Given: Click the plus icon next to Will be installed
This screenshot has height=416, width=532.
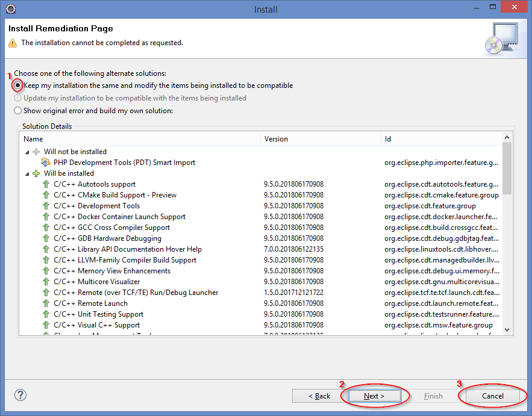Looking at the screenshot, I should click(x=36, y=173).
